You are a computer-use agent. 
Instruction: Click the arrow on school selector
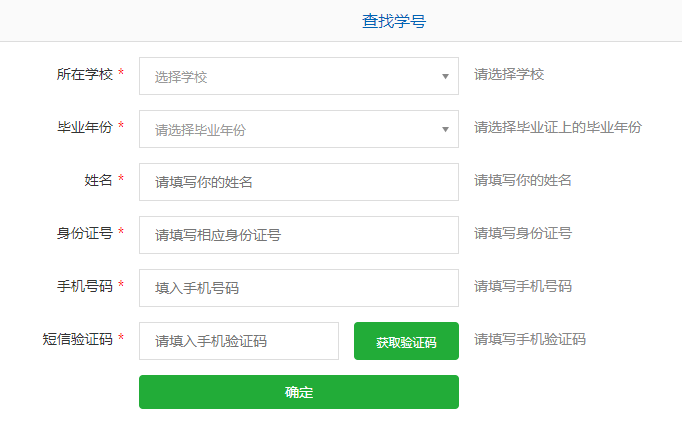pyautogui.click(x=445, y=76)
